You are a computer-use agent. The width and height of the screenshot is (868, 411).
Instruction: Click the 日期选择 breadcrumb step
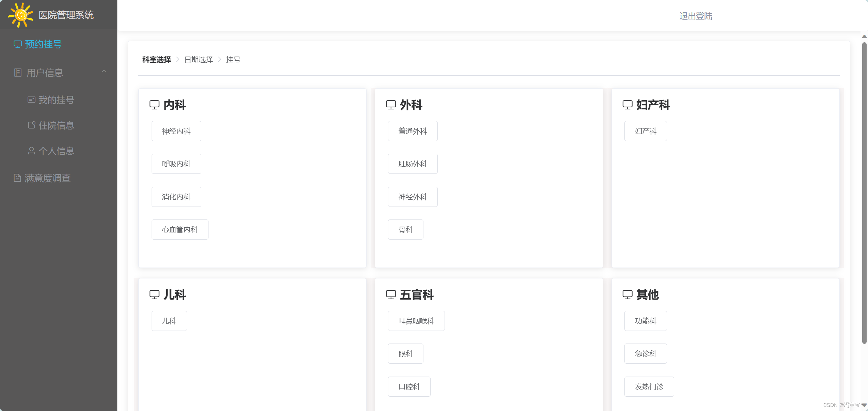click(x=199, y=59)
